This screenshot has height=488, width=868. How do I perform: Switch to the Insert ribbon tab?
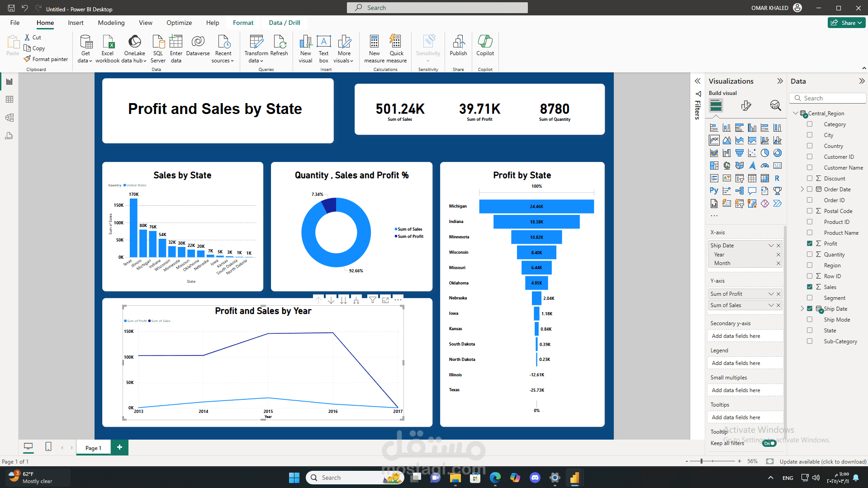[x=76, y=23]
